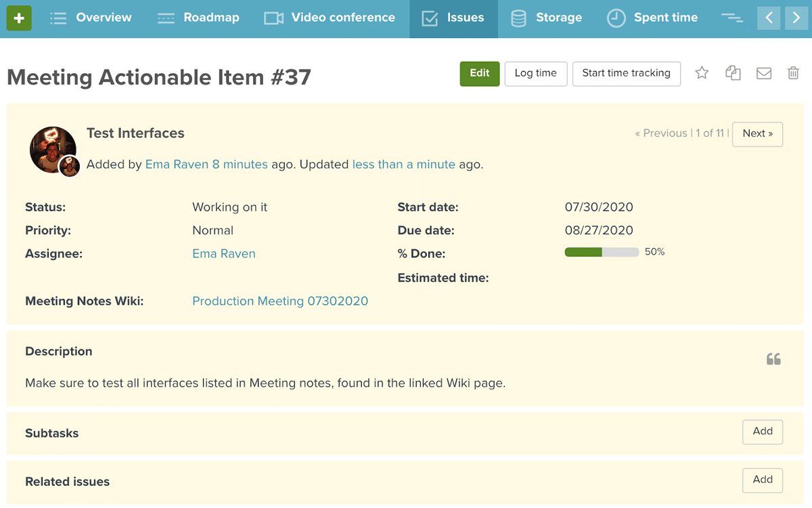Open the Overview tab
This screenshot has height=508, width=812.
click(91, 18)
